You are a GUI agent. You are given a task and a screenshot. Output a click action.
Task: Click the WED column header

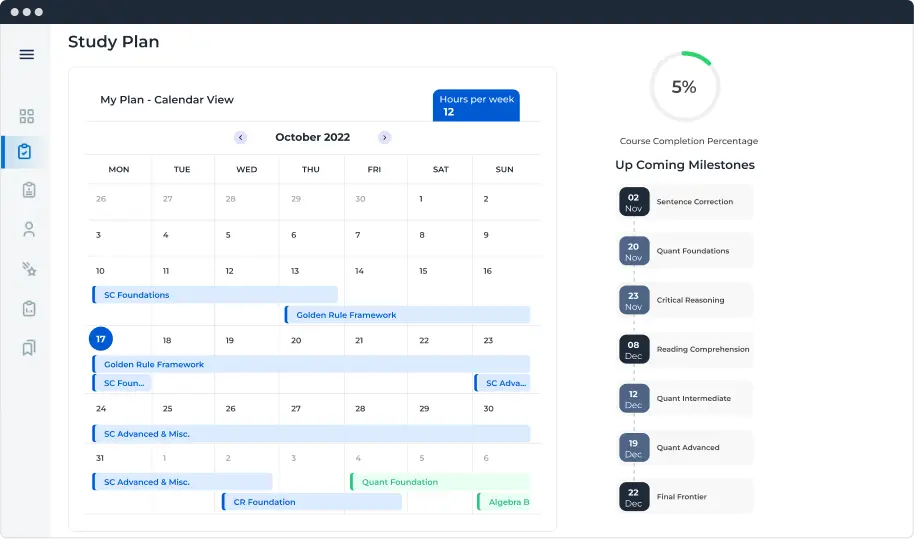click(247, 170)
